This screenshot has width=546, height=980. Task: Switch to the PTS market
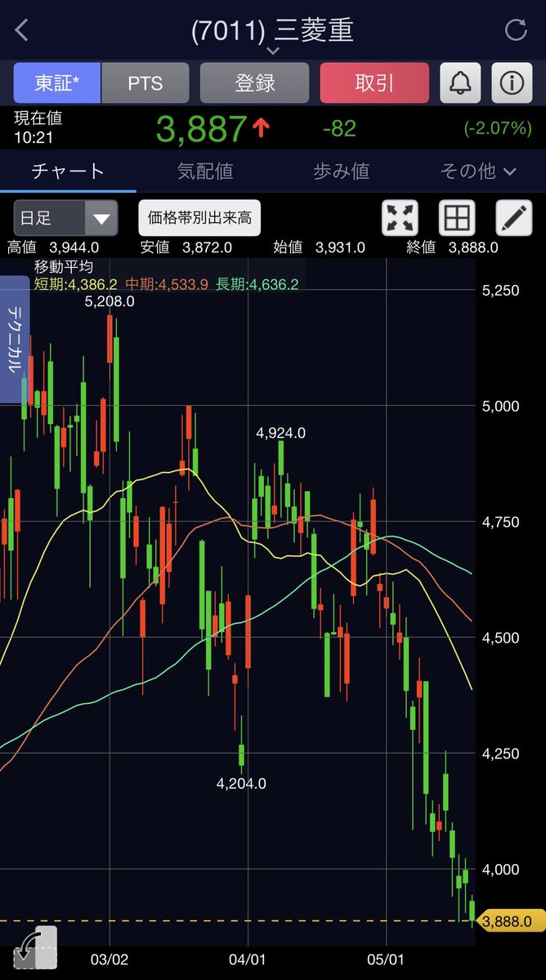point(145,82)
